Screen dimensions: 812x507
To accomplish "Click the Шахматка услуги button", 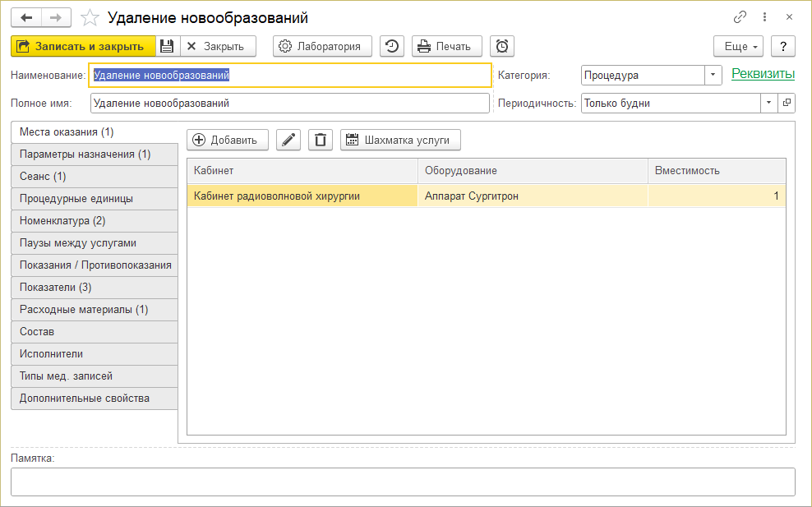I will [x=400, y=140].
